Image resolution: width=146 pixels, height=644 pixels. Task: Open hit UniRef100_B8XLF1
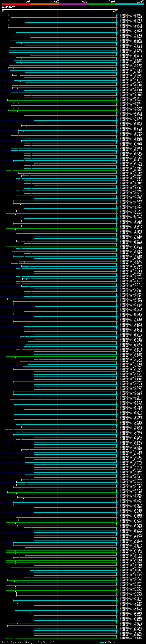(x=131, y=314)
